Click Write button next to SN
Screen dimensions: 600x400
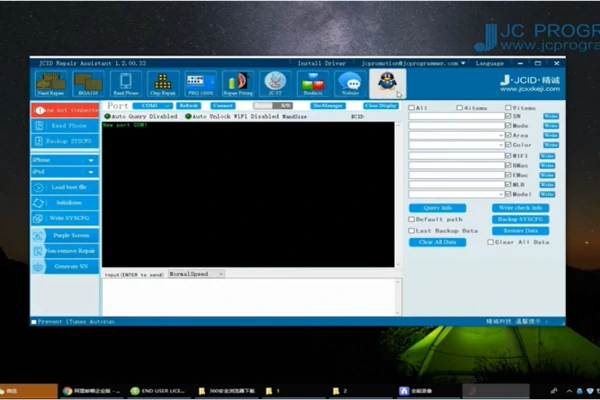551,116
